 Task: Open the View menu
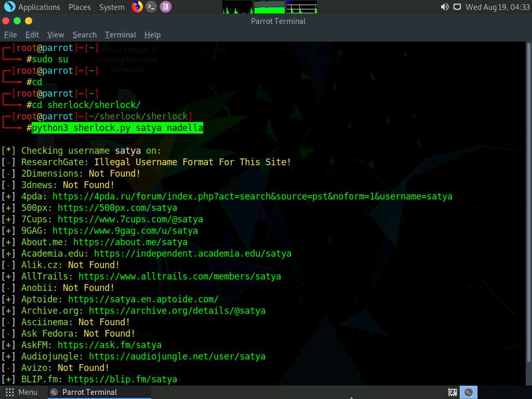coord(56,35)
